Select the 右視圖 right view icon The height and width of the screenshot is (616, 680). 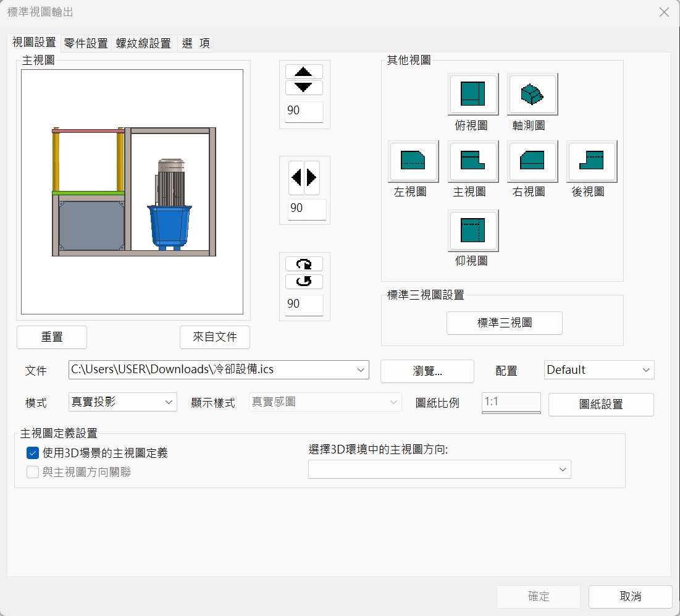532,161
